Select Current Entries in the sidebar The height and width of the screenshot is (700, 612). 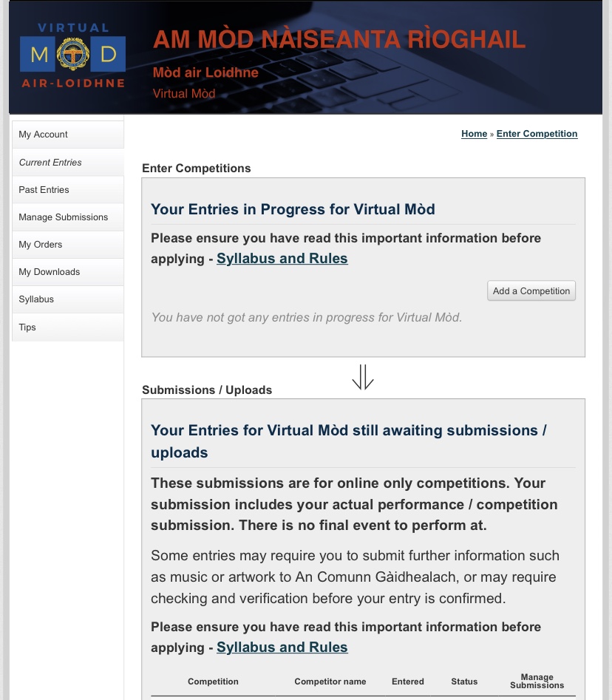tap(68, 163)
